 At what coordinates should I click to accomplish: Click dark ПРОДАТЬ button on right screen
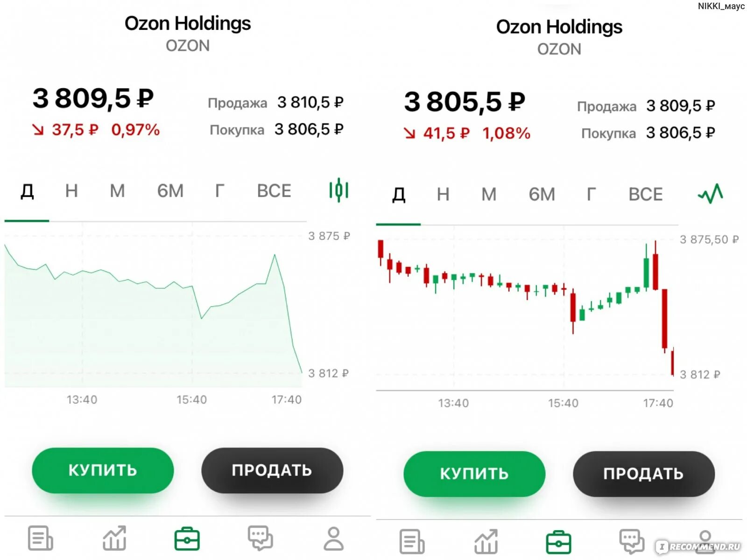tap(644, 474)
